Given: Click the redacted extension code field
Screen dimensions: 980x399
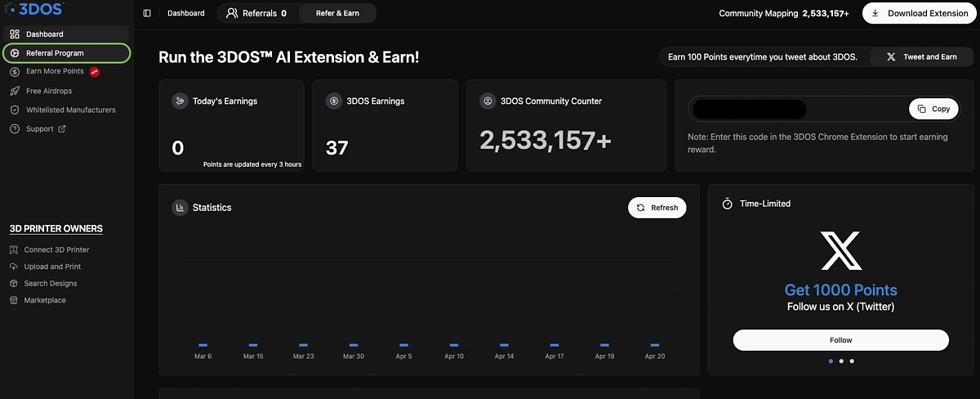Looking at the screenshot, I should (x=748, y=109).
